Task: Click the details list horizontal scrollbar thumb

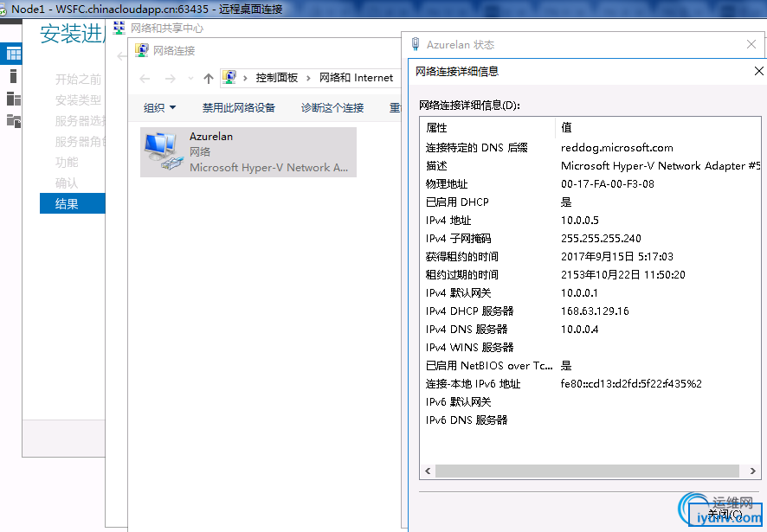Action: click(587, 471)
